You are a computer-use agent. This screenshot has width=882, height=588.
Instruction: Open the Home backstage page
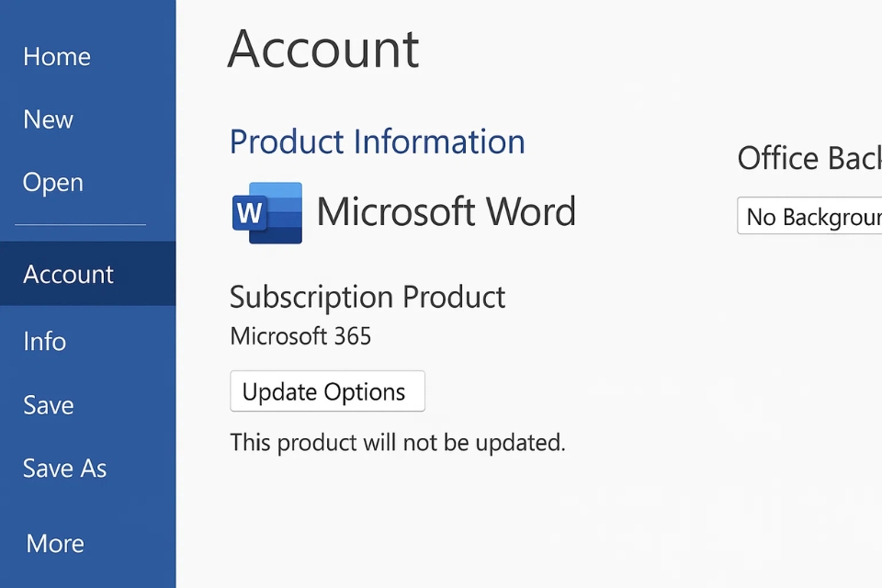pyautogui.click(x=57, y=57)
